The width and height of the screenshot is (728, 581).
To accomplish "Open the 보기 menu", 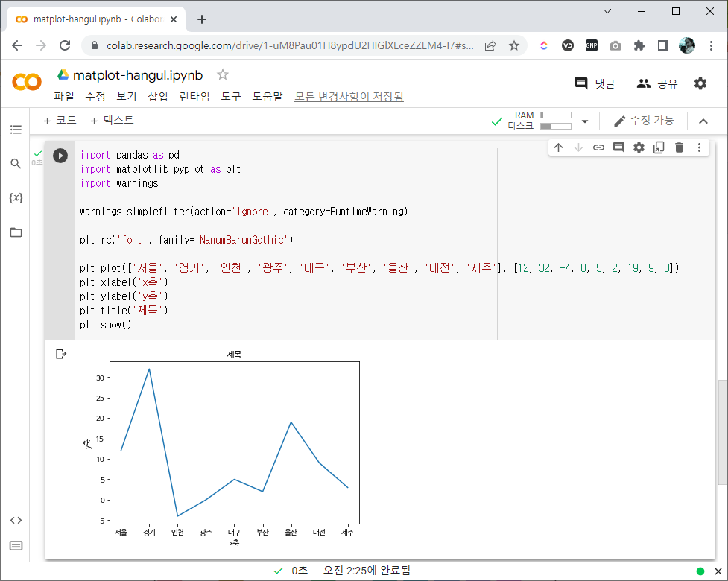I will coord(126,96).
